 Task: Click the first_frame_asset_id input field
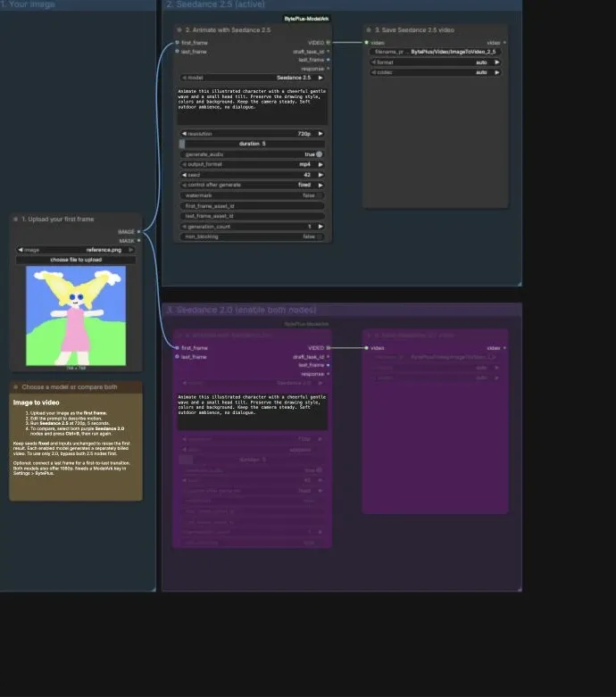[x=252, y=206]
